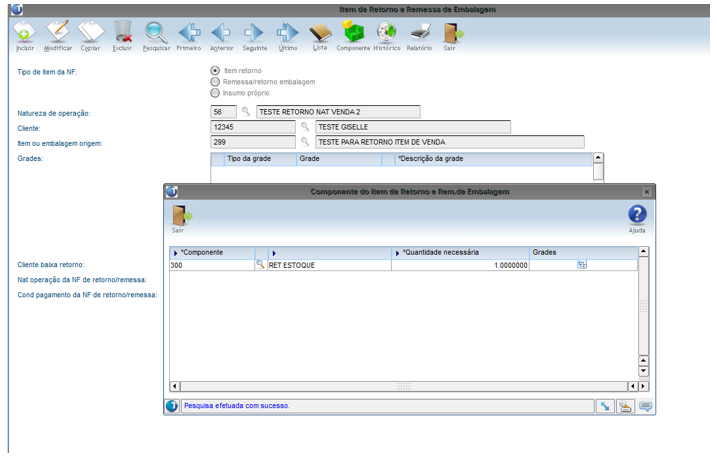Click TESTE GISELLE client name field
The width and height of the screenshot is (717, 464).
click(x=413, y=127)
